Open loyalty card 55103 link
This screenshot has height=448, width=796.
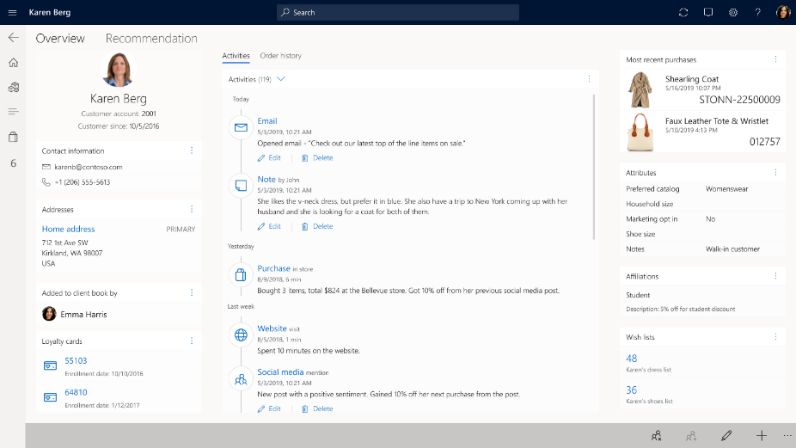(76, 360)
